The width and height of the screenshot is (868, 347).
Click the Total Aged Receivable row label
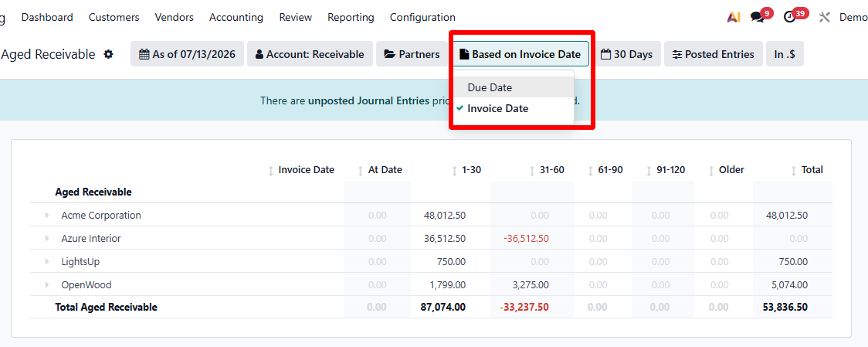107,307
